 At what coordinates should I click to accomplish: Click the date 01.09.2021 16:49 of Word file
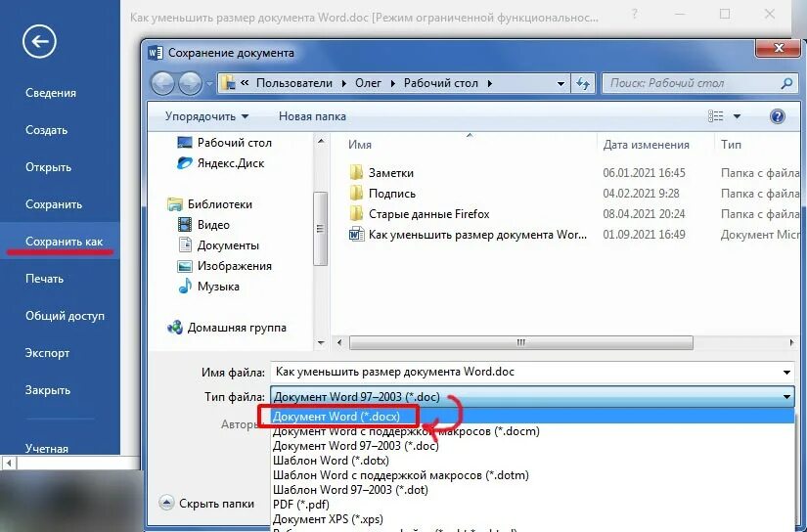click(644, 235)
